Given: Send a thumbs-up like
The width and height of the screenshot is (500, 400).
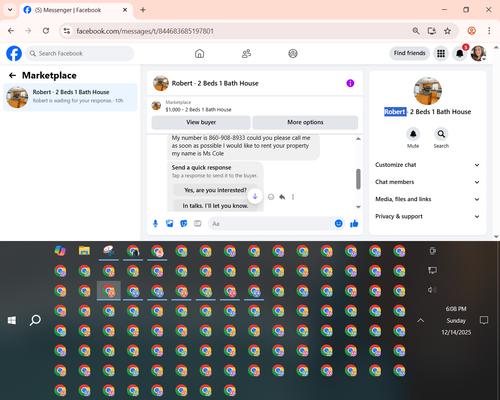Looking at the screenshot, I should click(x=354, y=223).
